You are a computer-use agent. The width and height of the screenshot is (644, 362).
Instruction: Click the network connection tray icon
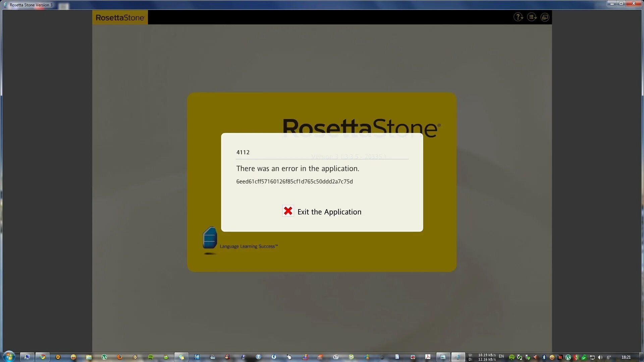(592, 357)
